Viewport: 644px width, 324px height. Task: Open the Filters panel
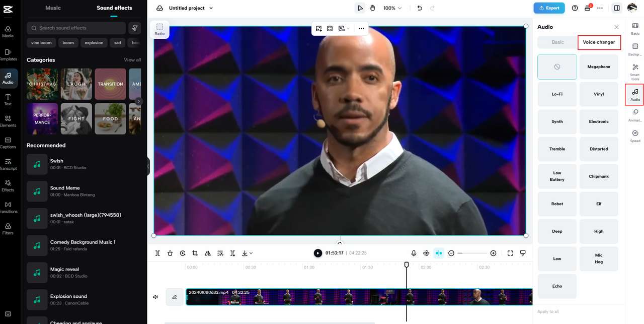coord(8,229)
